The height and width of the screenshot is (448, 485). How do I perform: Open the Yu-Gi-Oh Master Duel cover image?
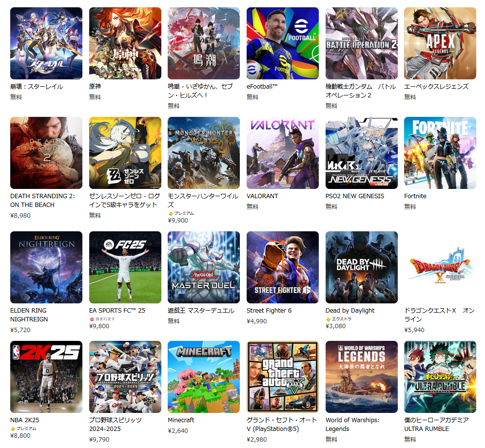pyautogui.click(x=204, y=267)
